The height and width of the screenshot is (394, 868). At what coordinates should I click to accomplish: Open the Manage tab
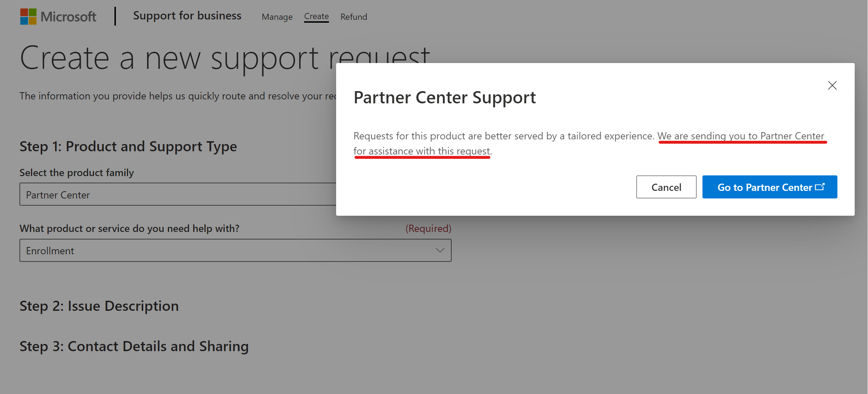pos(277,17)
